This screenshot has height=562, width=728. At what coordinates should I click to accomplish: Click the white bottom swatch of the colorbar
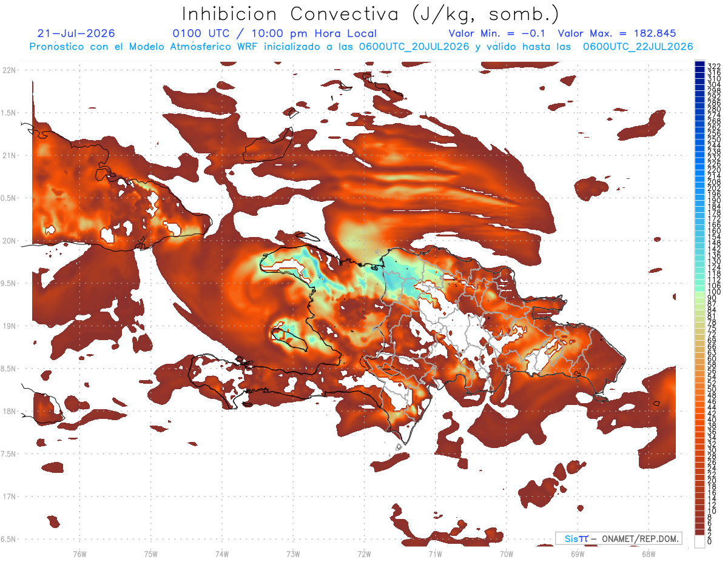700,540
